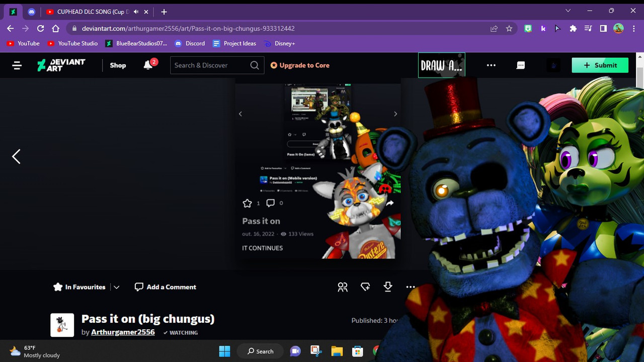Open the BlueBearStudios07 bookmark
Screen dimensions: 644x362
tap(136, 43)
